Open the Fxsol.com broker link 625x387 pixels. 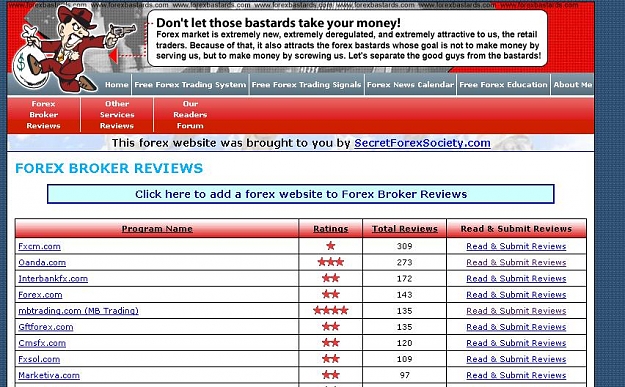pyautogui.click(x=39, y=359)
